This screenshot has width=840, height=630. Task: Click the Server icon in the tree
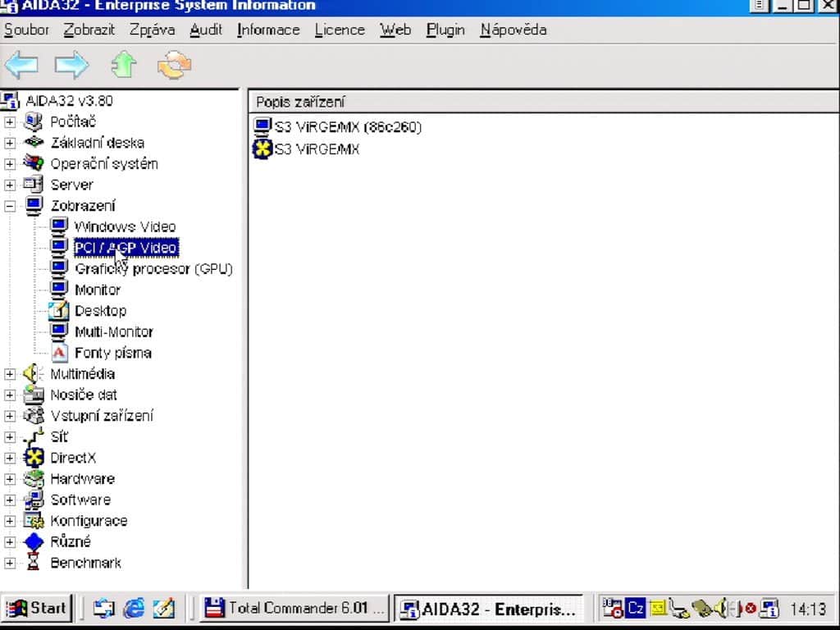(33, 185)
